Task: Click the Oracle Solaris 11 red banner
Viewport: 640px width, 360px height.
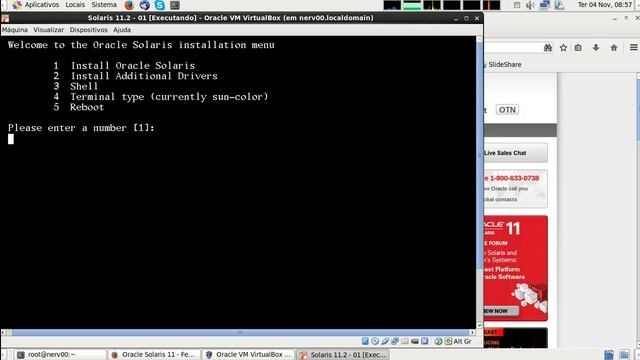Action: click(x=516, y=268)
